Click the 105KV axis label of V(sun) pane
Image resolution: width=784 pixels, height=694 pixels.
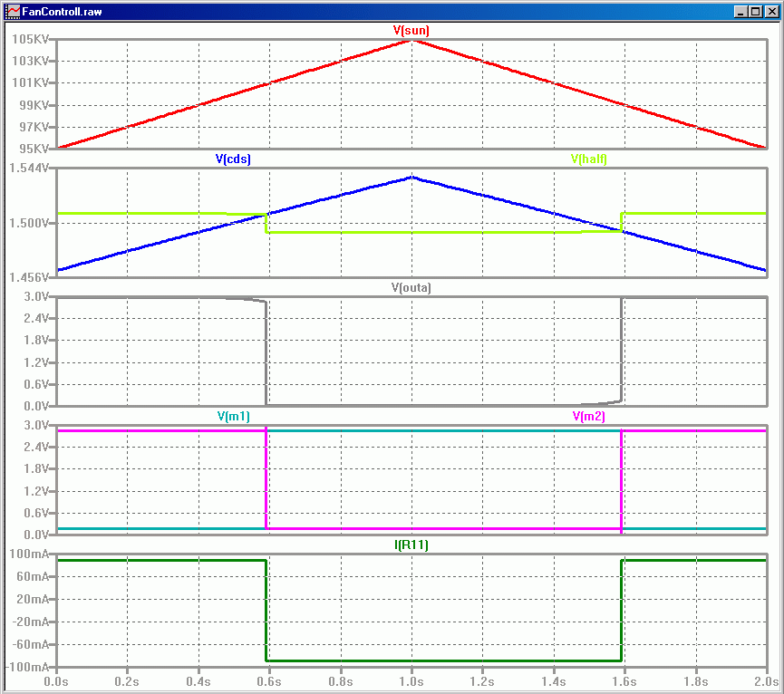(x=31, y=39)
